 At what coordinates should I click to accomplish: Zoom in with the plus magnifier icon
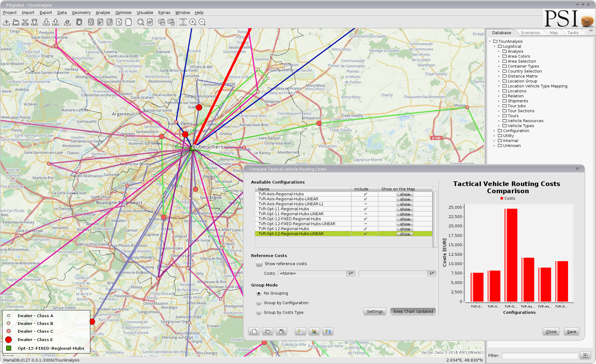click(193, 22)
